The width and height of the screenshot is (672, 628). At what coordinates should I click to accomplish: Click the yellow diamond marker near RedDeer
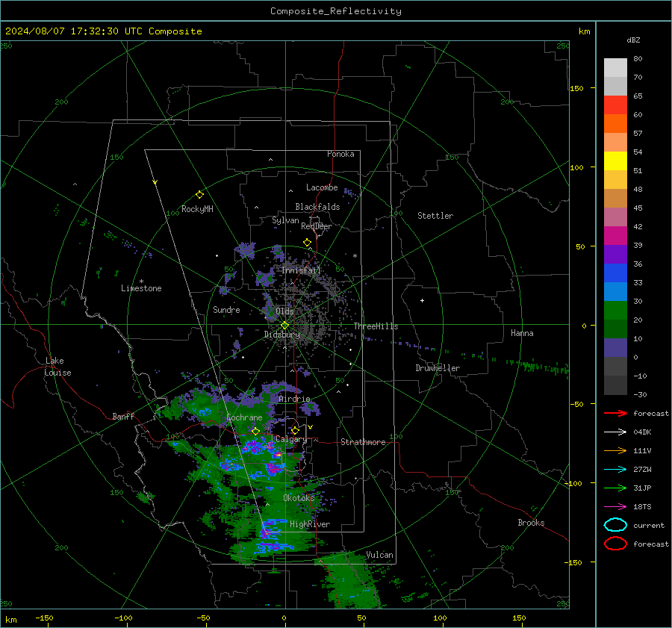307,243
